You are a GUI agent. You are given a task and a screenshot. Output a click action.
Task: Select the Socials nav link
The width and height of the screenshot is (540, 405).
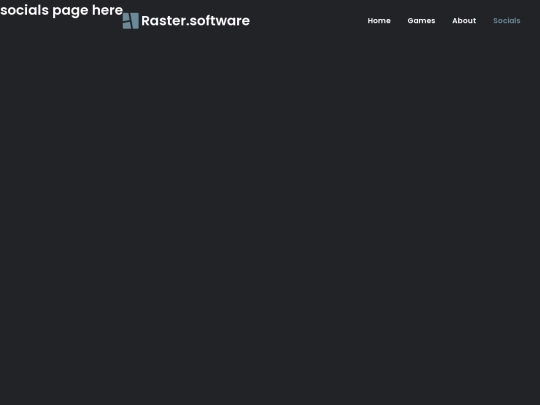pyautogui.click(x=507, y=21)
